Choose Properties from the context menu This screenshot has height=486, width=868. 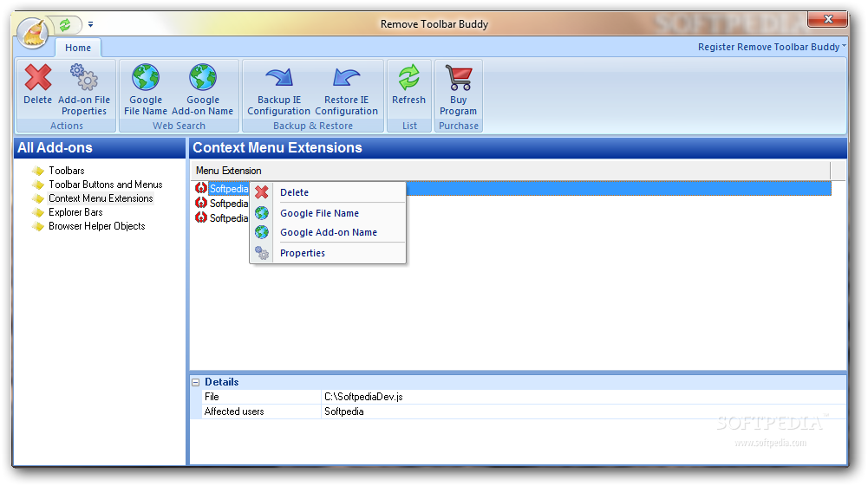point(303,253)
